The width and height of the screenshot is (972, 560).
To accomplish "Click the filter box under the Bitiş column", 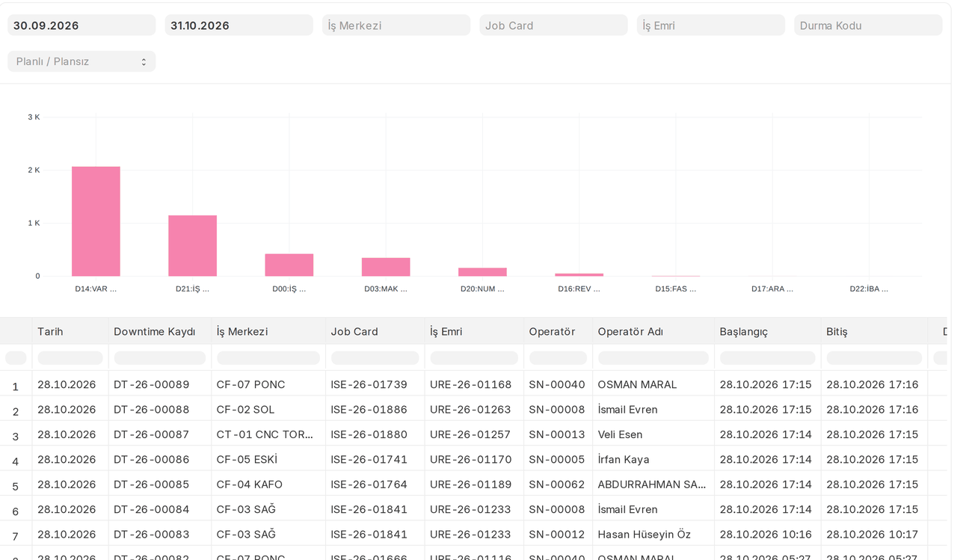I will (x=874, y=358).
